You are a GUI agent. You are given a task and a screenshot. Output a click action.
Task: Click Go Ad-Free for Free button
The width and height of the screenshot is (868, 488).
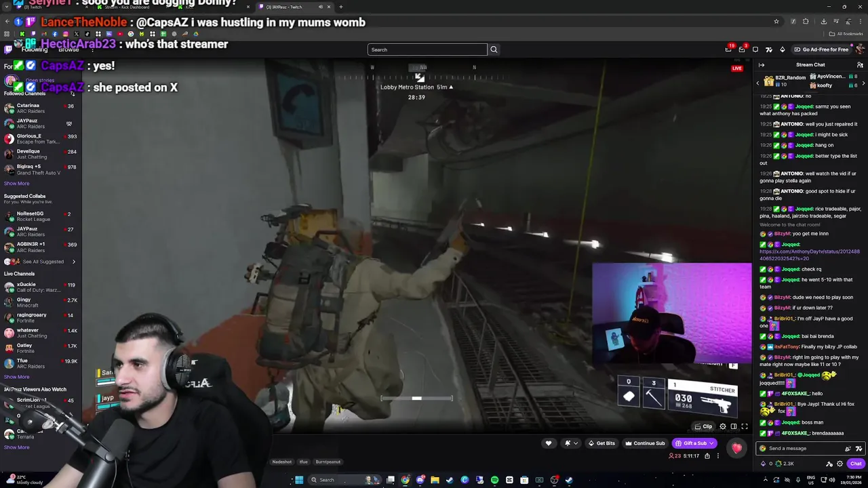click(821, 49)
